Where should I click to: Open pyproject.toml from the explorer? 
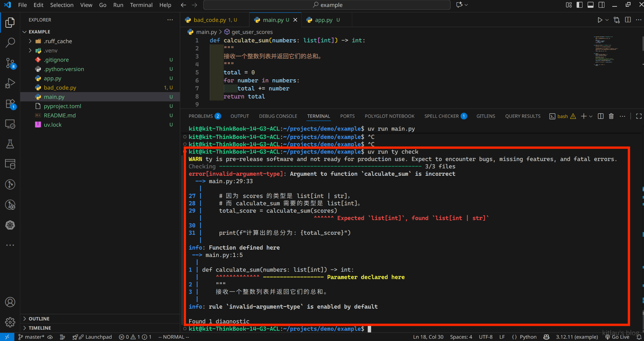pyautogui.click(x=62, y=106)
